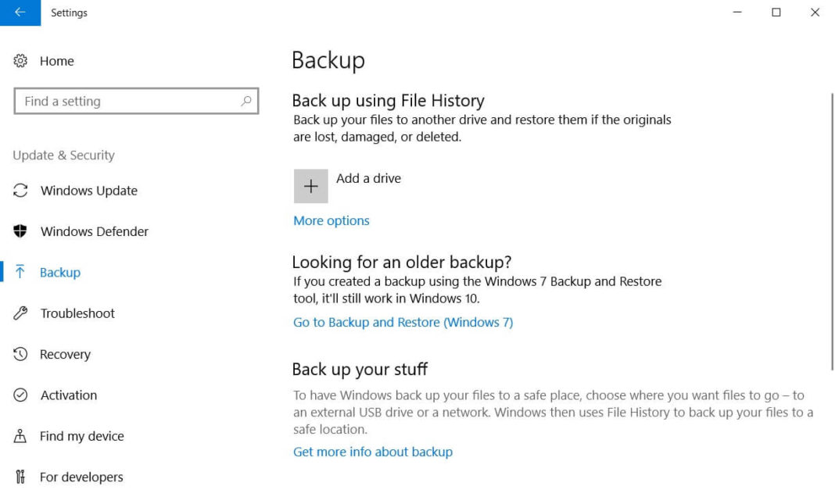Click inside the Find a setting box
The image size is (835, 504).
pos(125,101)
